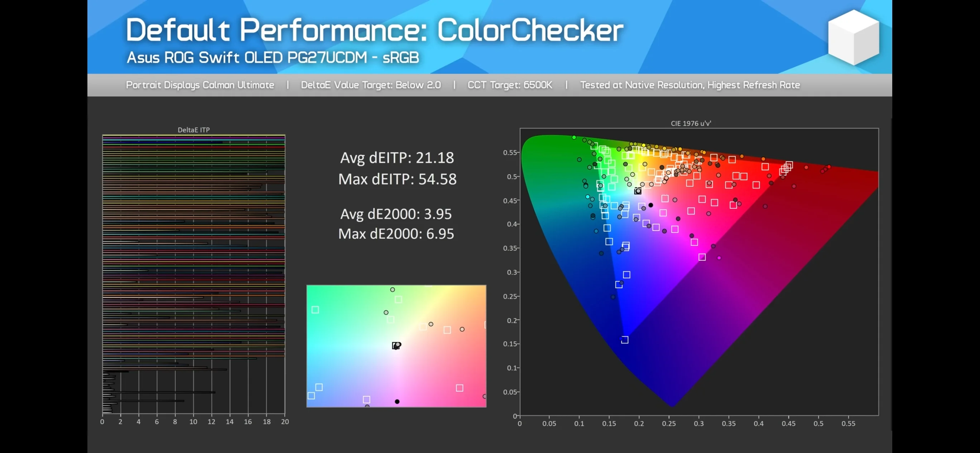Screen dimensions: 980x453
Task: Select the "CCT Target: 6500K" text
Action: 510,85
